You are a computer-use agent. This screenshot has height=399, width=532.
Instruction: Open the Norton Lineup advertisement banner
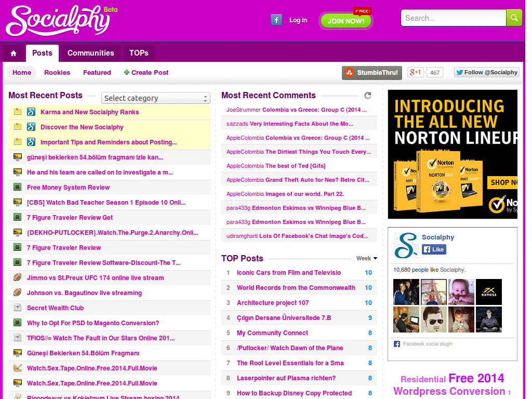pyautogui.click(x=453, y=154)
